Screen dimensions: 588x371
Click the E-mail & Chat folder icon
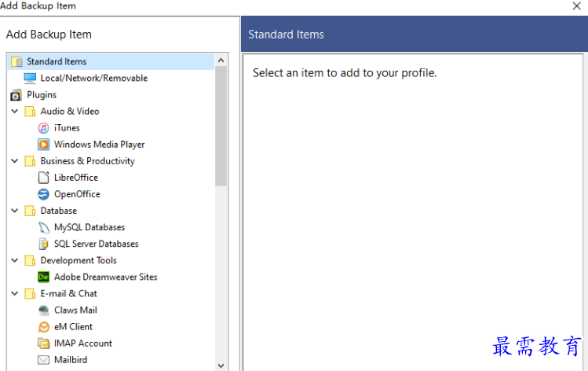point(30,294)
